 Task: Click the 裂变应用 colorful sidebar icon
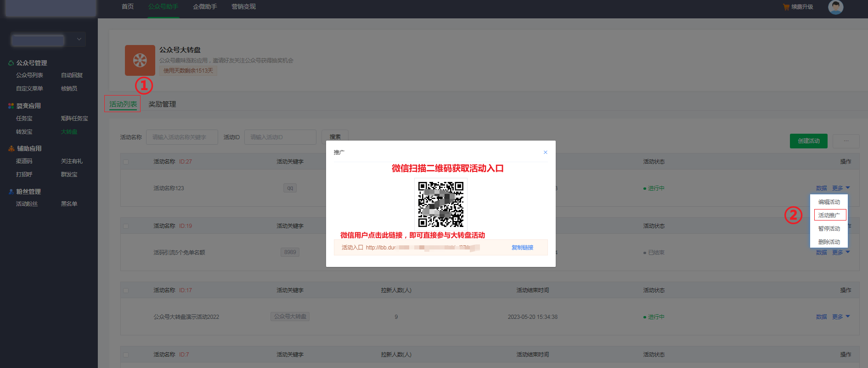pyautogui.click(x=11, y=106)
